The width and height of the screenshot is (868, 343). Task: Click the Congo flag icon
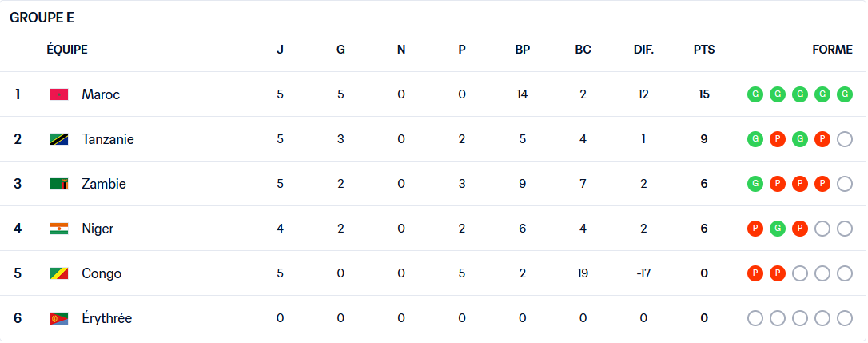point(58,273)
